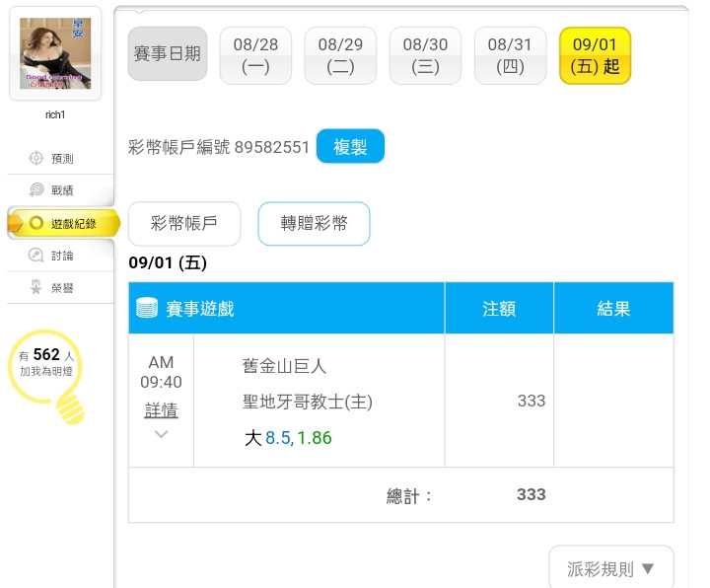Copy account number with 複製 button

(350, 146)
